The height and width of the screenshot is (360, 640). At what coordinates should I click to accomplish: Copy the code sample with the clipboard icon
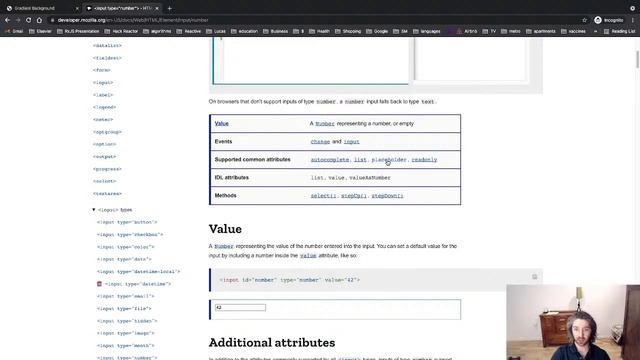click(535, 277)
